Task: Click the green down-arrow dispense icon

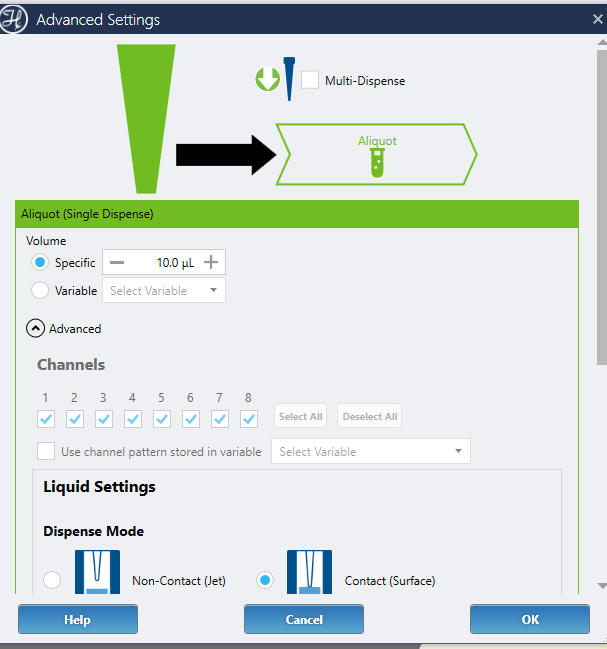Action: [267, 80]
